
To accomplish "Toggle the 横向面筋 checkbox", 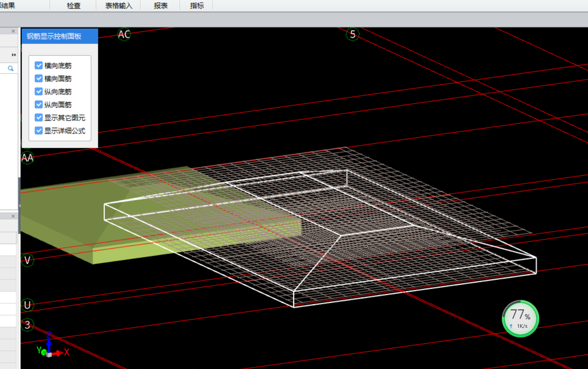I will 39,78.
